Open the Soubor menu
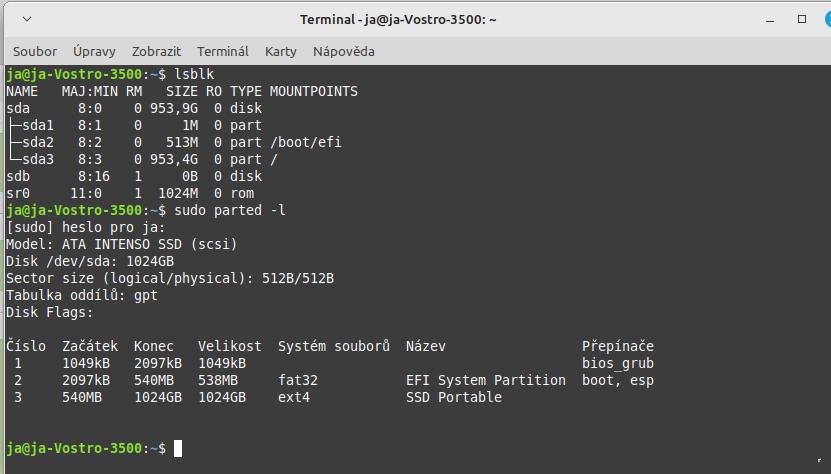This screenshot has height=474, width=831. click(x=35, y=51)
